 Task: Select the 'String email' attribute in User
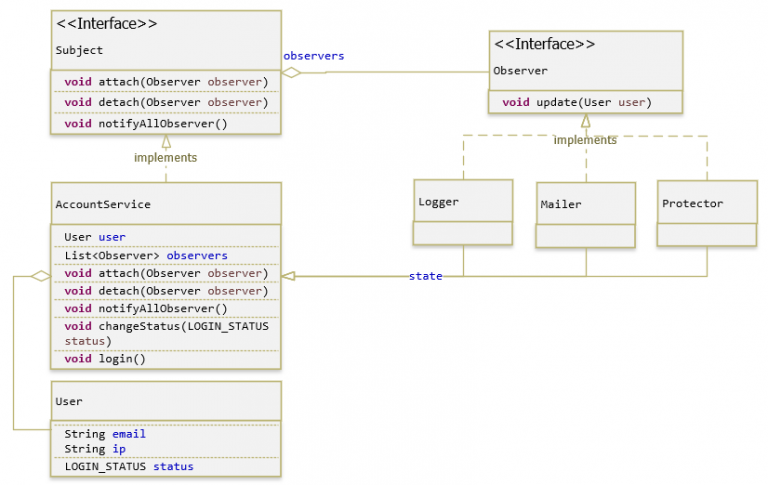pos(105,434)
